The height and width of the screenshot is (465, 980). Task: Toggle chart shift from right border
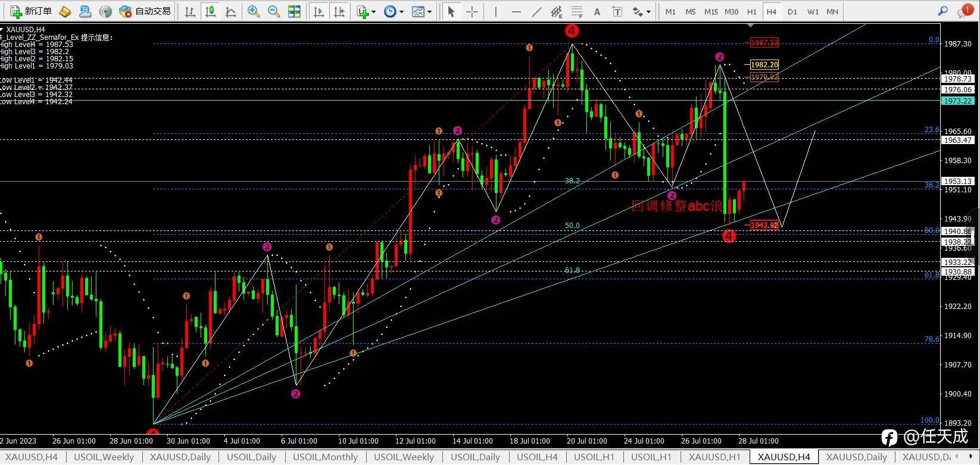click(x=339, y=11)
